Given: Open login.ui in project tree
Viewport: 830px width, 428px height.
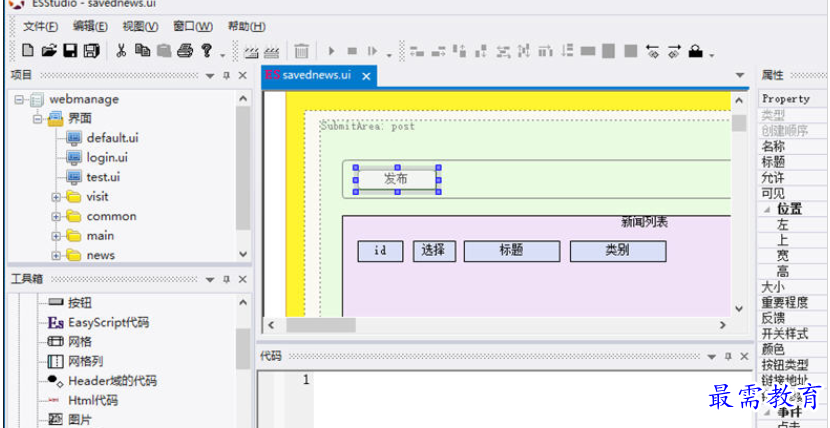Looking at the screenshot, I should 107,158.
